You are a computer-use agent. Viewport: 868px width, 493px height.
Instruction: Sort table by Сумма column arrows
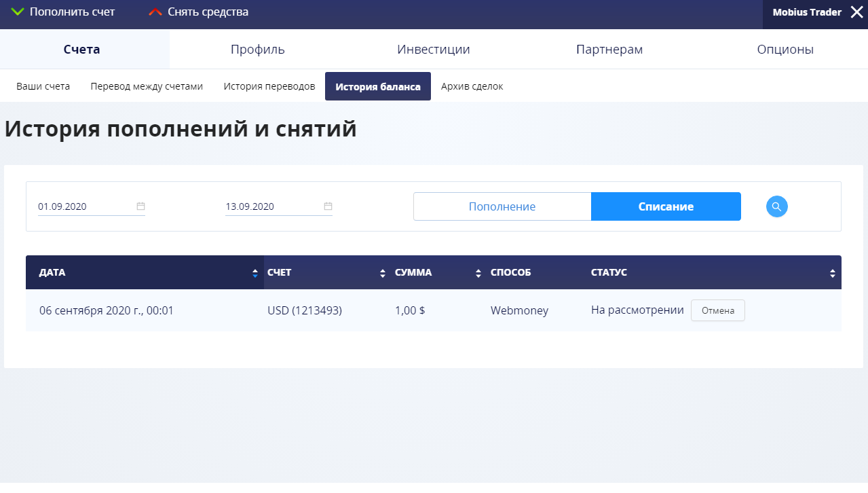pos(478,273)
